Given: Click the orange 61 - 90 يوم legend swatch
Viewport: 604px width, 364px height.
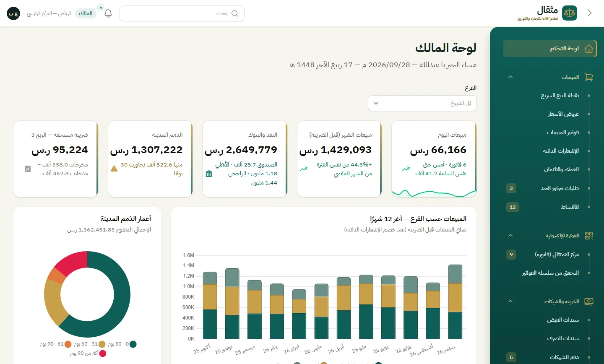Looking at the screenshot, I should coord(68,344).
